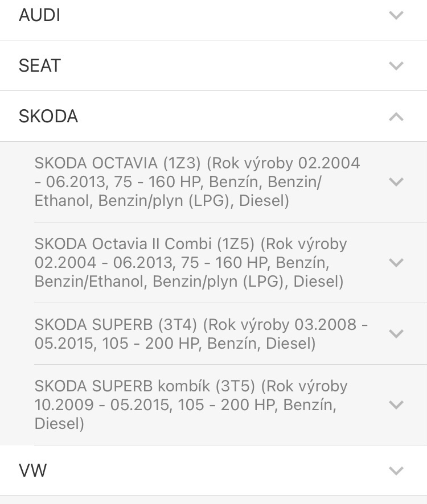This screenshot has height=504, width=427.
Task: Open arrow next to SUPERB kombík (3T5)
Action: 396,405
